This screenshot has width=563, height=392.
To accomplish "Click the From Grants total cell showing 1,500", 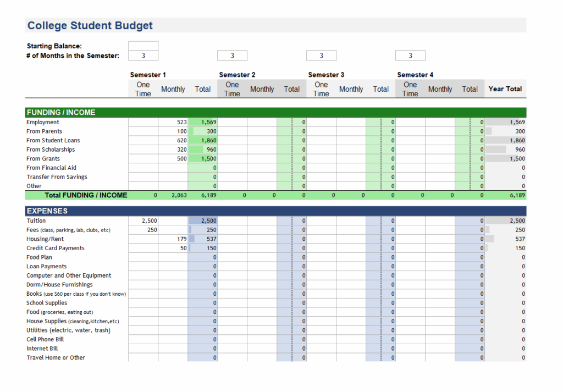I will 203,158.
